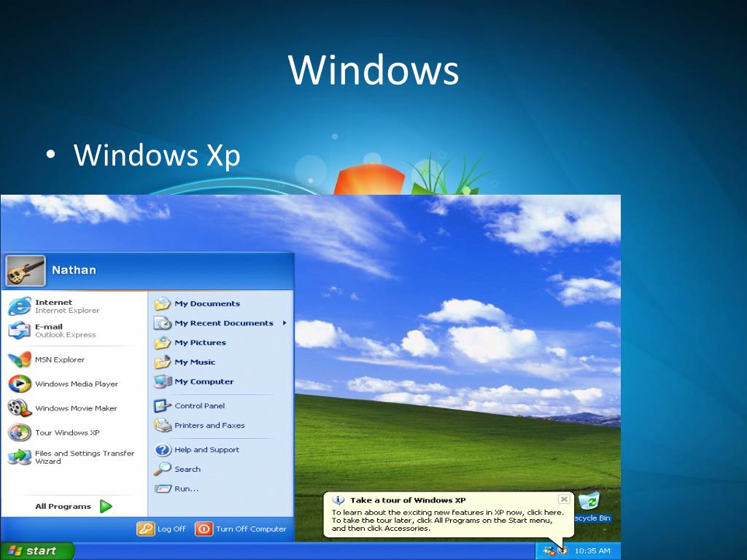The image size is (747, 560).
Task: Click the Run icon
Action: click(x=163, y=489)
